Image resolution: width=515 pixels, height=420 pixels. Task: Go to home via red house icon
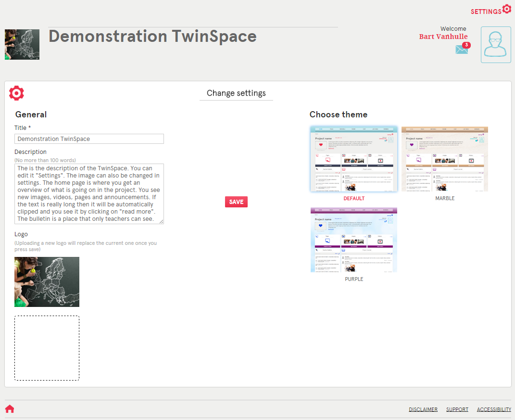[x=10, y=409]
